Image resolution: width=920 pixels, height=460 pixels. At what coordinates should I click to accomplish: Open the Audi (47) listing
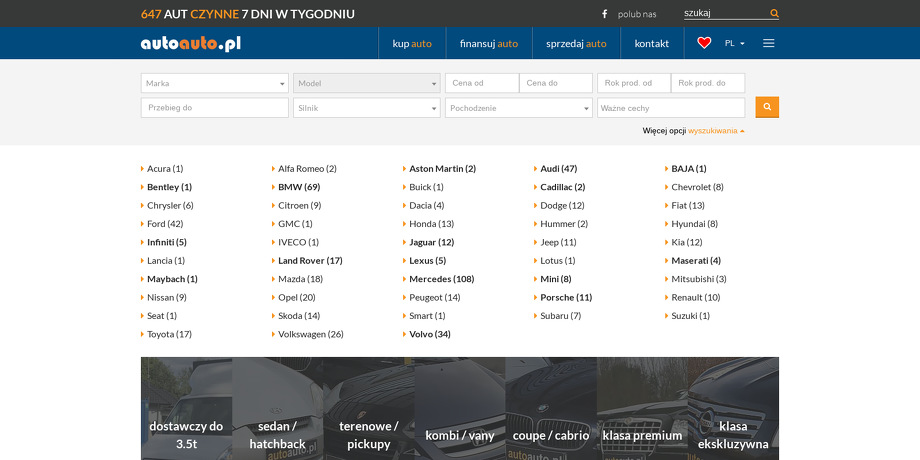tap(559, 168)
